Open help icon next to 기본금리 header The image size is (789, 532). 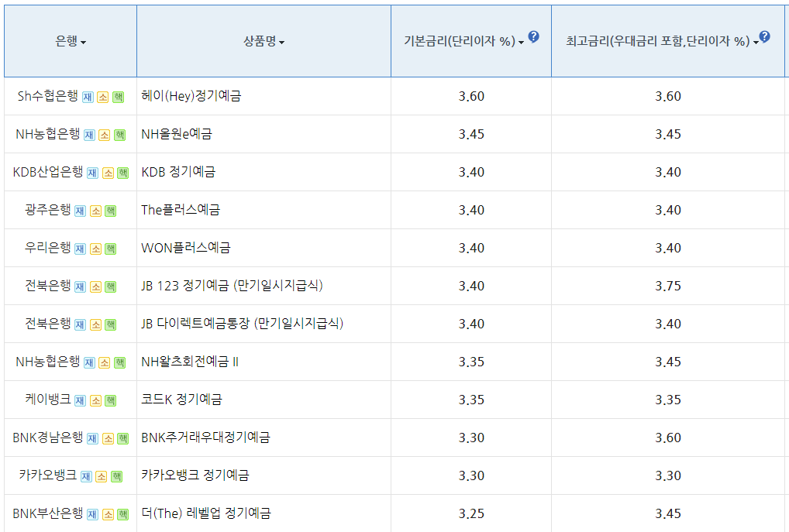pos(534,36)
